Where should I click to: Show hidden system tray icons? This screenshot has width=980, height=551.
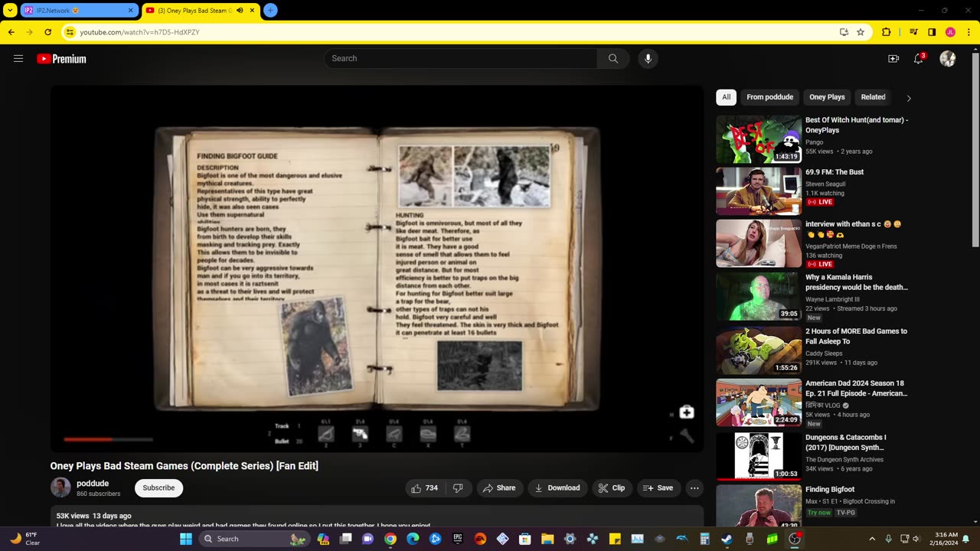point(871,539)
